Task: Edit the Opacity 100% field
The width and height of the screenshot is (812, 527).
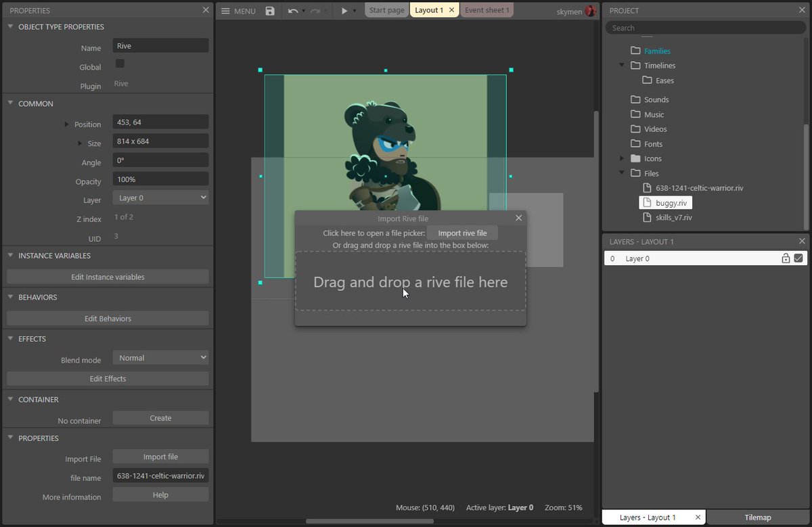Action: coord(160,179)
